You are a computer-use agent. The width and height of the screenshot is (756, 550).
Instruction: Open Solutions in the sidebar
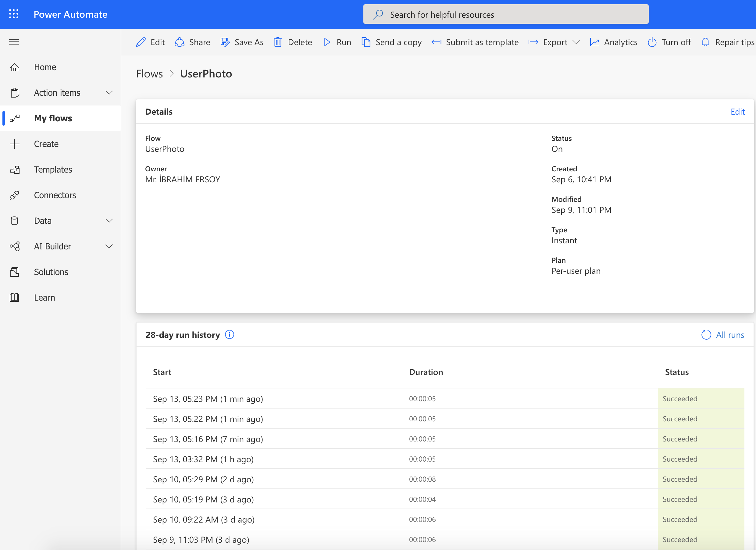[x=61, y=272]
